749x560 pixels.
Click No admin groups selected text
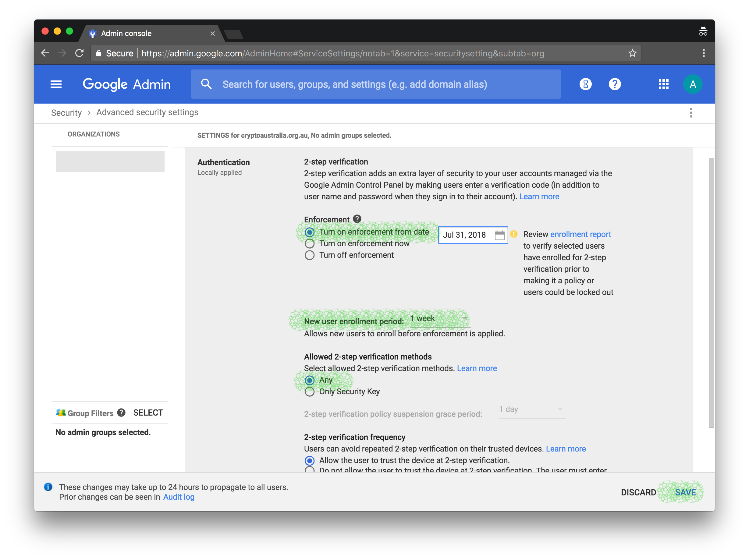(103, 432)
